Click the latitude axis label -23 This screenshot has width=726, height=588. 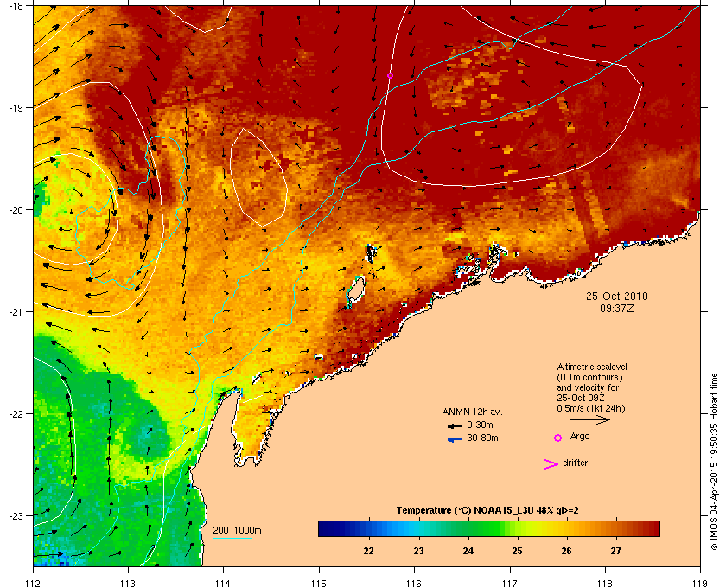[15, 515]
